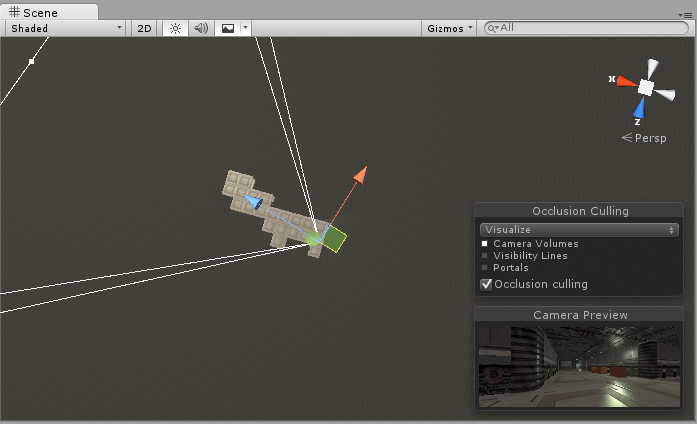This screenshot has height=424, width=697.
Task: Toggle scene audio speaker icon
Action: coord(201,28)
